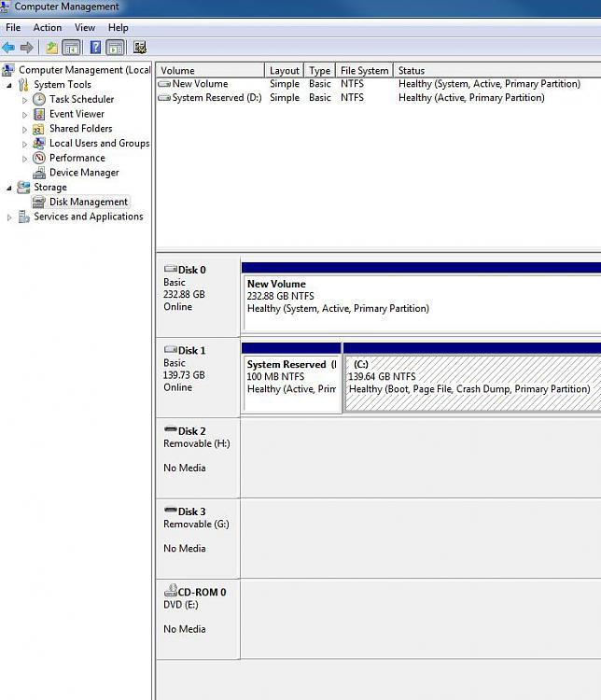The width and height of the screenshot is (601, 700).
Task: Expand the Task Scheduler node
Action: coord(24,100)
